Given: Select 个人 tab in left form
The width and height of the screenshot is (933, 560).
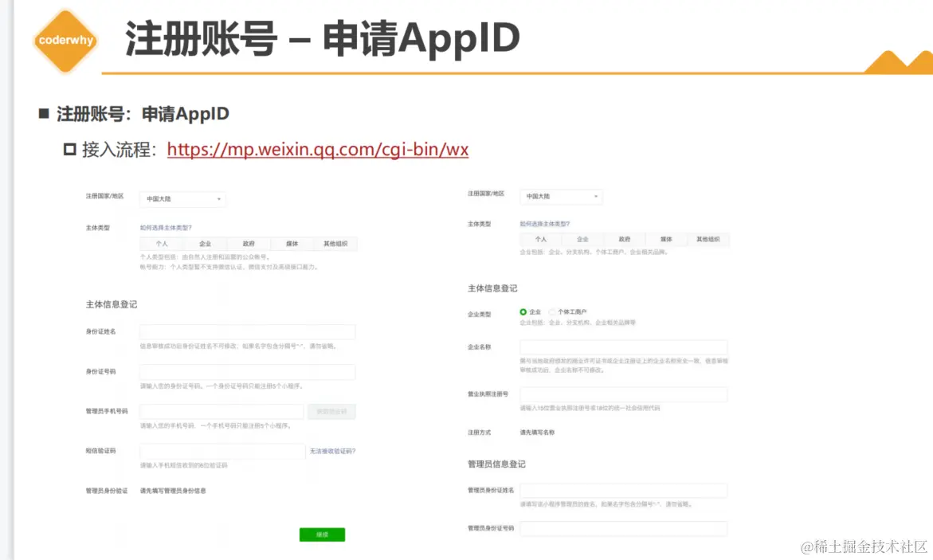Looking at the screenshot, I should tap(162, 244).
